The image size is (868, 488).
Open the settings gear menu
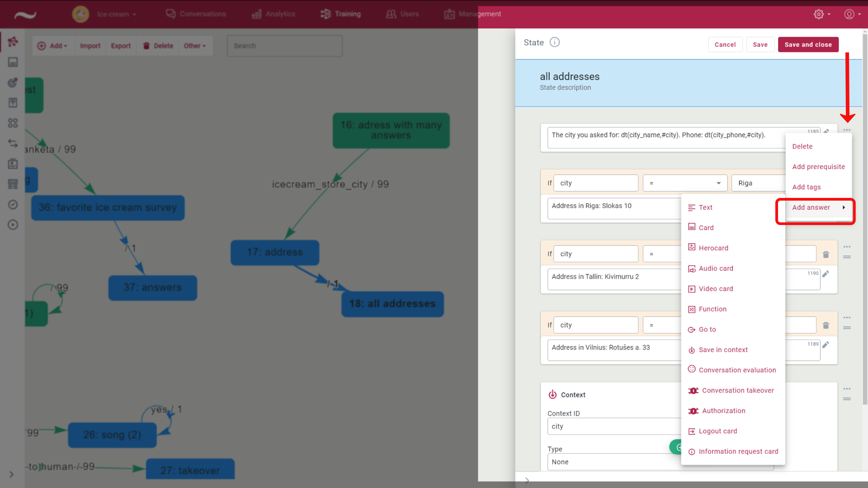click(819, 14)
